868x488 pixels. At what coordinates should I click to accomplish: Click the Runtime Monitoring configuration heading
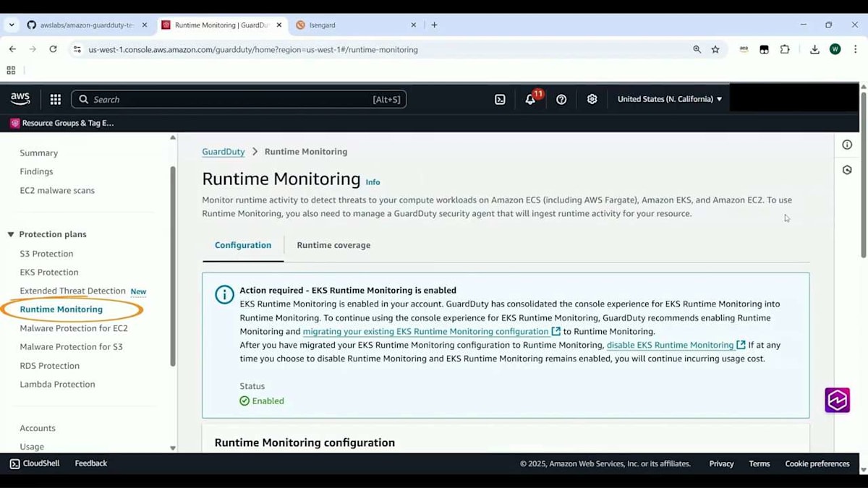click(x=305, y=442)
